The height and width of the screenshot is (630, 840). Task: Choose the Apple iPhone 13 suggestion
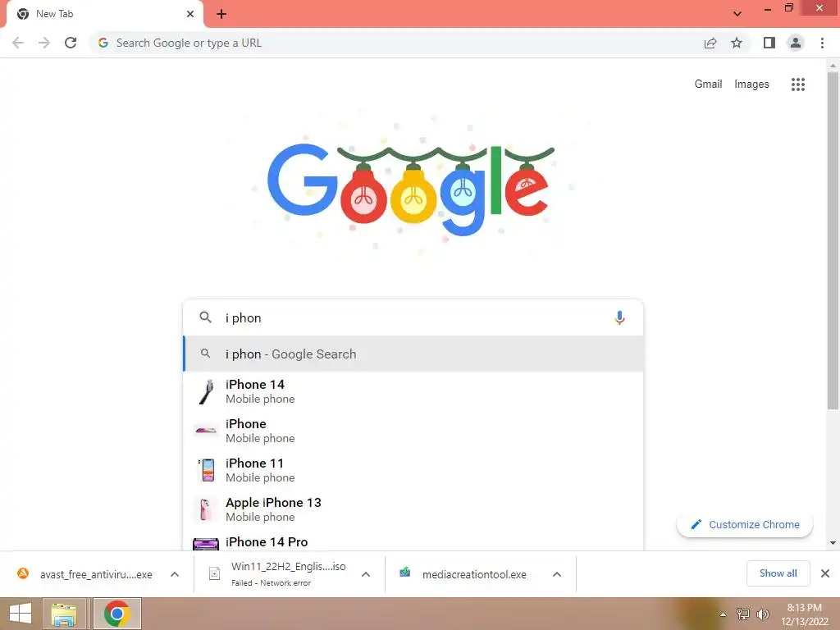pyautogui.click(x=413, y=509)
